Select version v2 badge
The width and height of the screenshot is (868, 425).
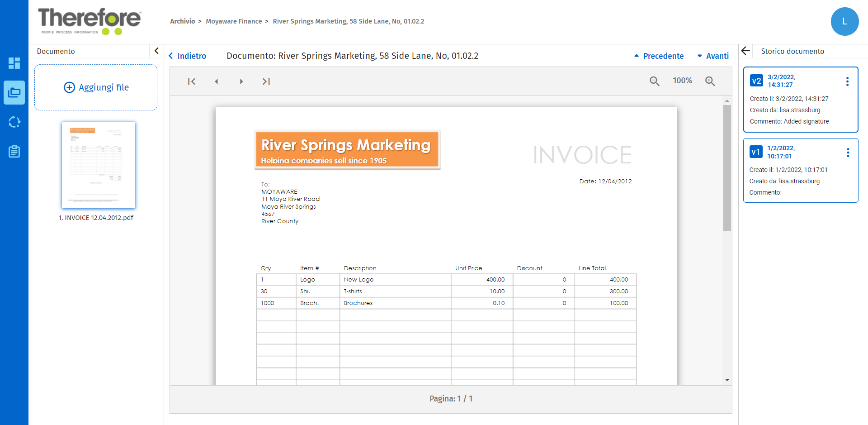(x=756, y=81)
